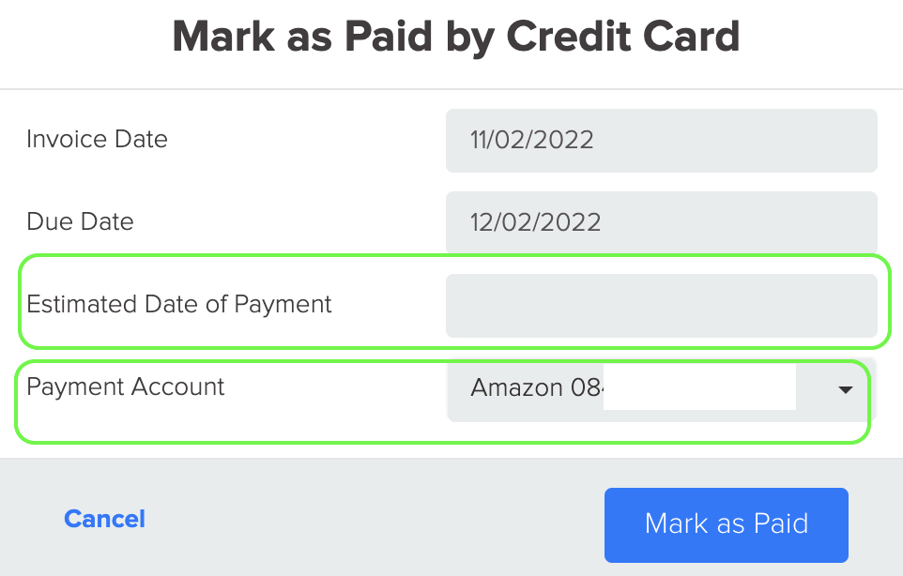The image size is (903, 576).
Task: Select the Due Date field showing 12/02/2022
Action: pos(660,222)
